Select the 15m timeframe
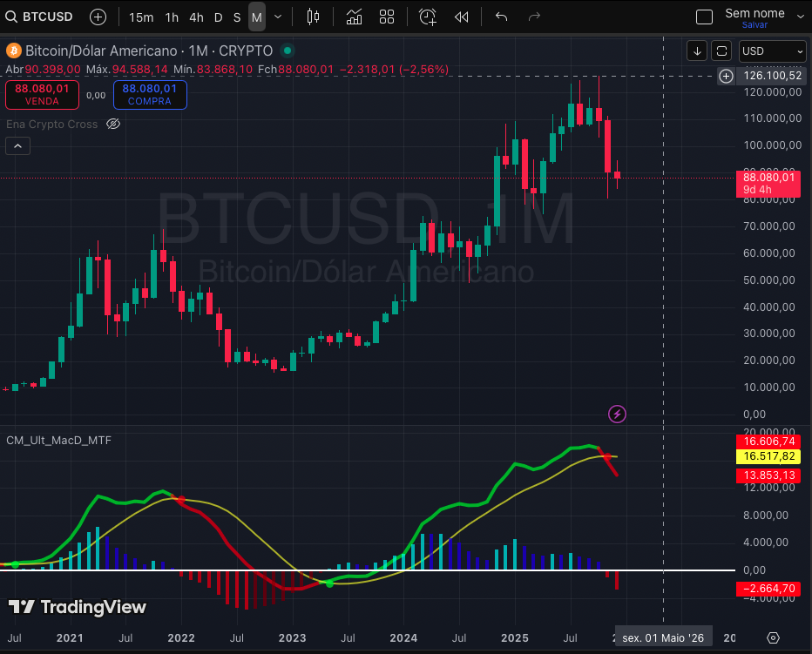Image resolution: width=812 pixels, height=654 pixels. (140, 17)
